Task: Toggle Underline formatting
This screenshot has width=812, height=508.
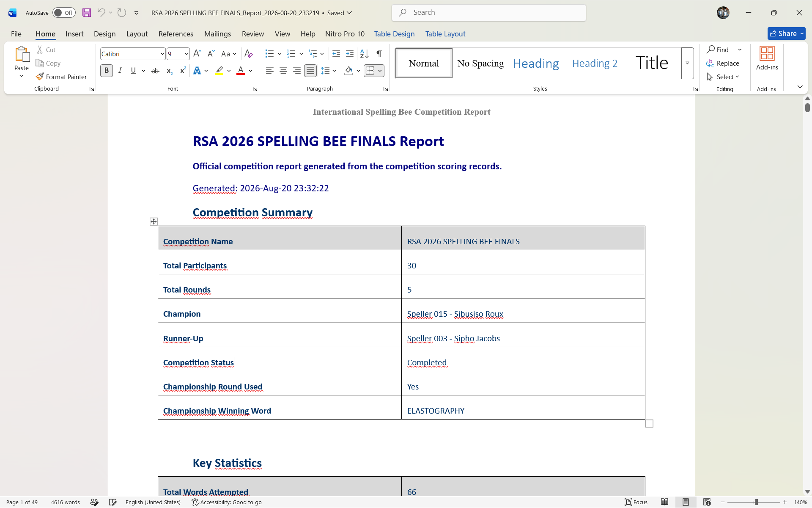Action: point(133,71)
